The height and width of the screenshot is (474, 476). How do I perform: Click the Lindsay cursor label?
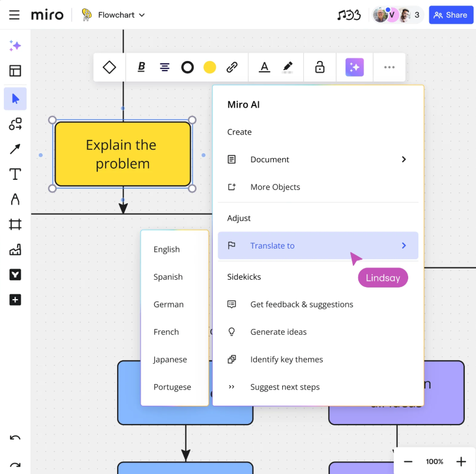pyautogui.click(x=383, y=278)
